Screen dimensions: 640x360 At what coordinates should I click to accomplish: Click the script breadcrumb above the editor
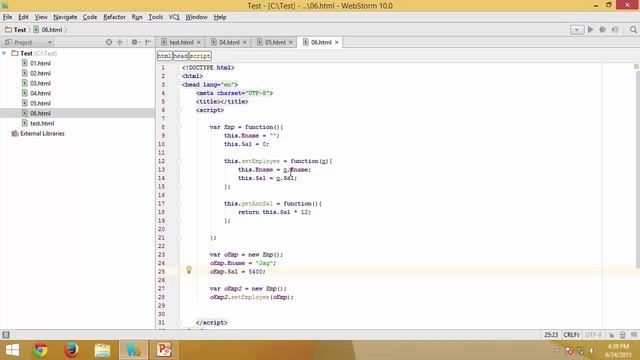pyautogui.click(x=200, y=56)
